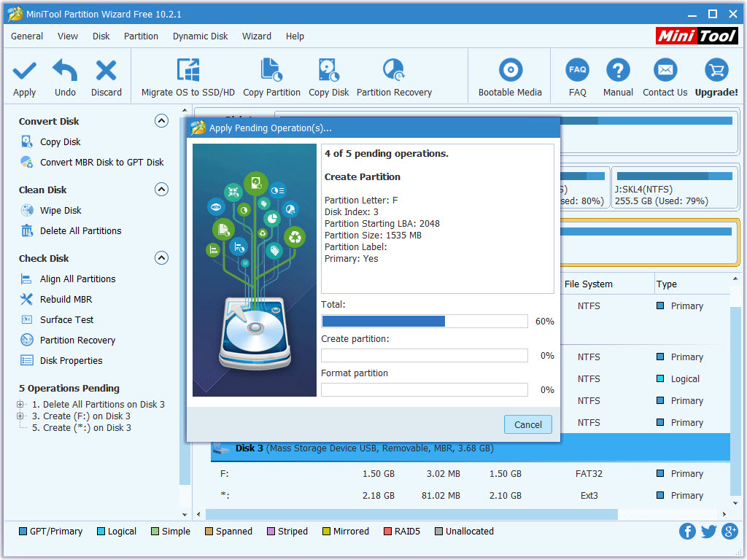This screenshot has width=747, height=560.
Task: Expand pending operation Delete All Partitions
Action: (20, 405)
